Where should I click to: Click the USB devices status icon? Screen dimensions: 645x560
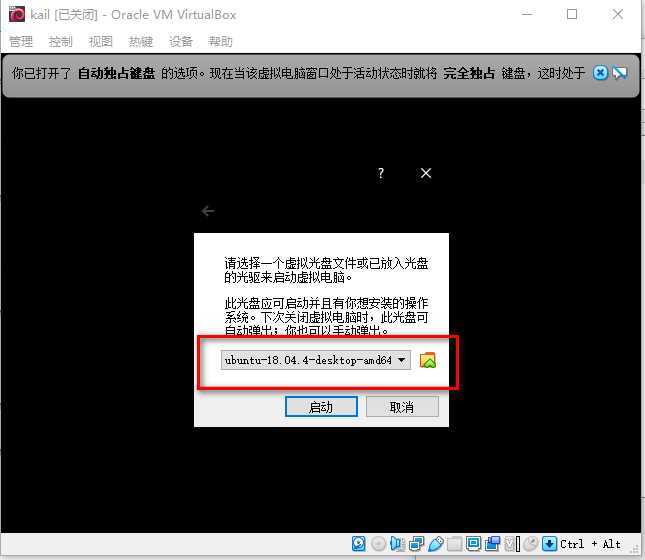click(436, 544)
